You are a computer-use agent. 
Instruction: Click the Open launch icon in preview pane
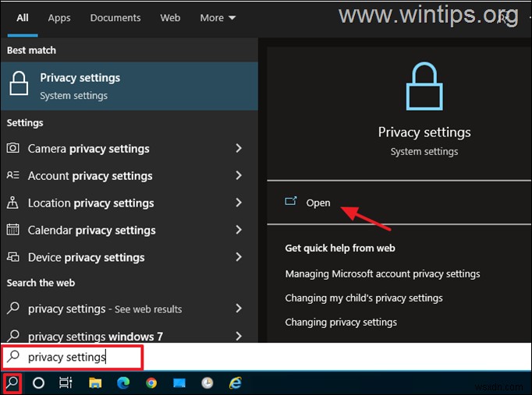291,201
